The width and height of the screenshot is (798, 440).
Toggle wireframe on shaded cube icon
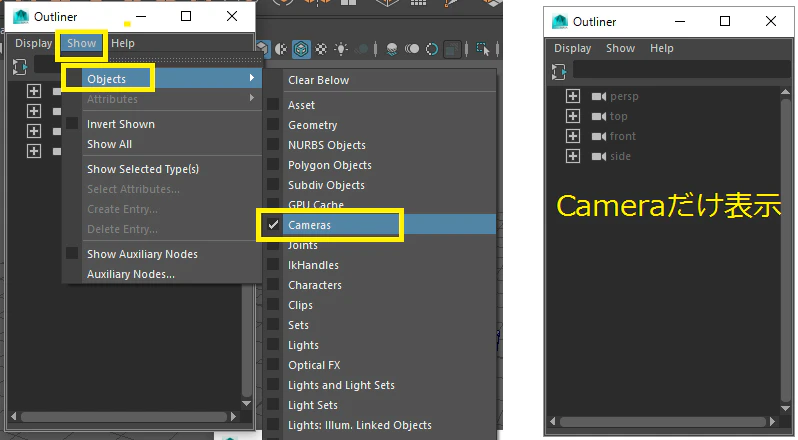coord(301,49)
